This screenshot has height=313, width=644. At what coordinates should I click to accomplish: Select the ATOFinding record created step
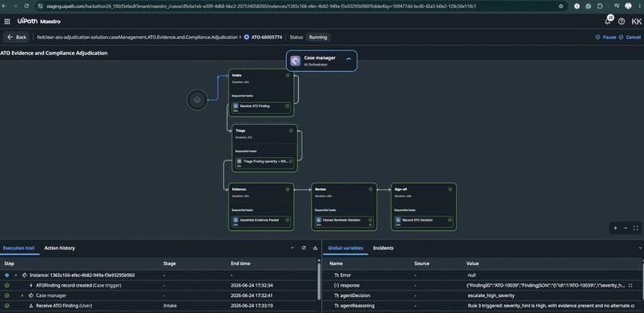[78, 285]
